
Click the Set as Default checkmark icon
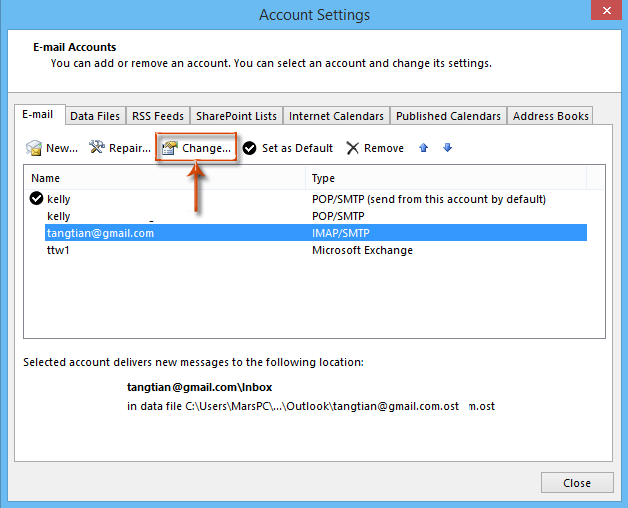[x=250, y=148]
